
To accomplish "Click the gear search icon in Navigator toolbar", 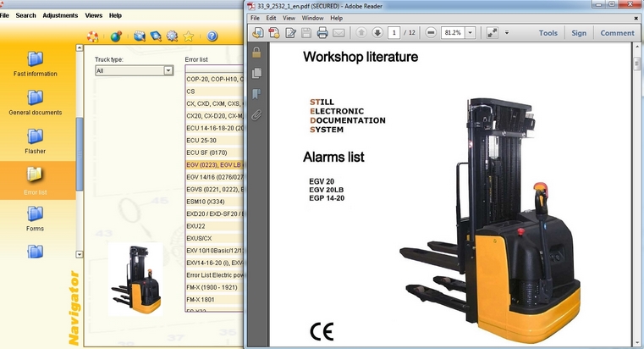I will [x=172, y=36].
